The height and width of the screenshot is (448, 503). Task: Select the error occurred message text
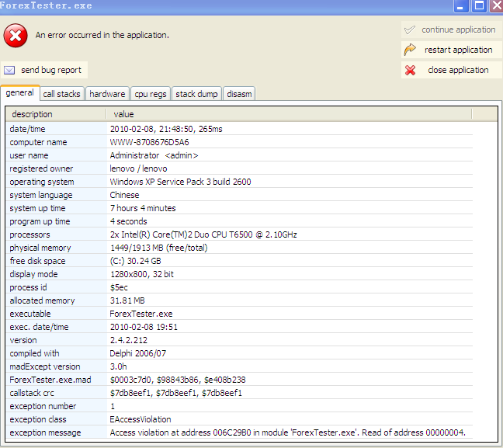click(x=102, y=35)
